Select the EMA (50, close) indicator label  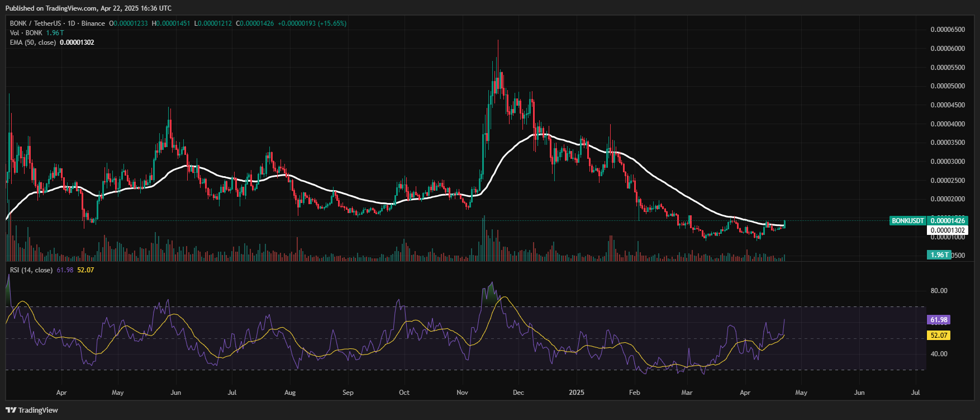coord(33,43)
